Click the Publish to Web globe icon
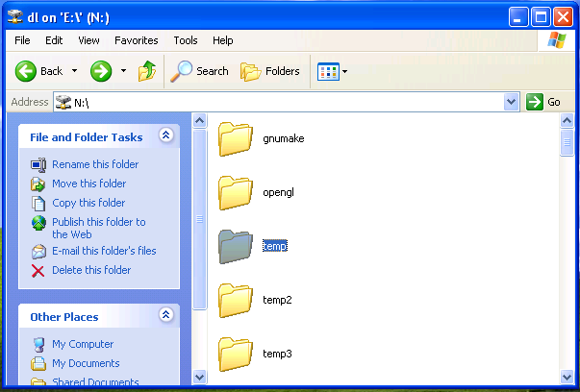The height and width of the screenshot is (392, 580). click(x=38, y=223)
